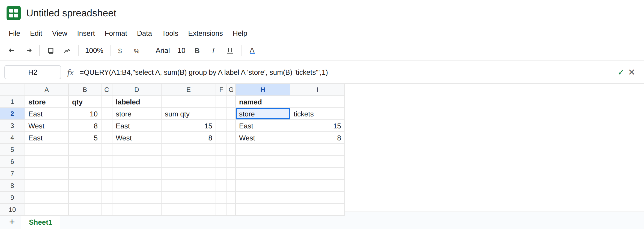Select column E header
This screenshot has width=644, height=229.
(x=189, y=90)
